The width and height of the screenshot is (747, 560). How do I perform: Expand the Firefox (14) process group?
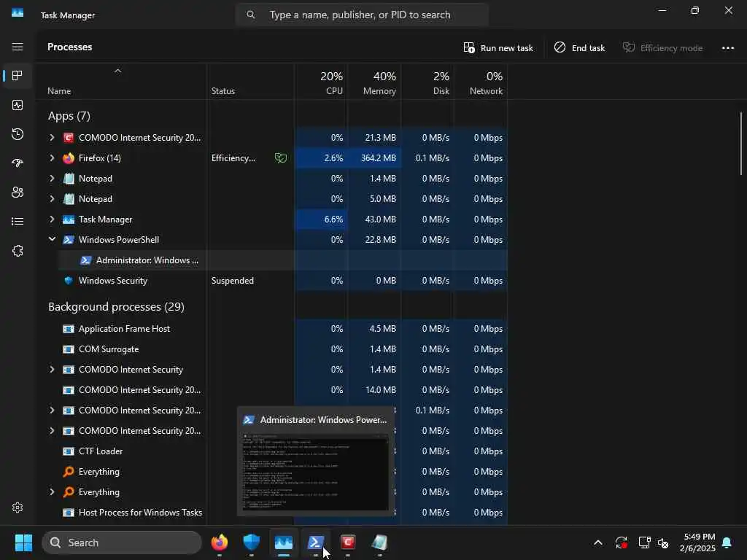click(52, 157)
